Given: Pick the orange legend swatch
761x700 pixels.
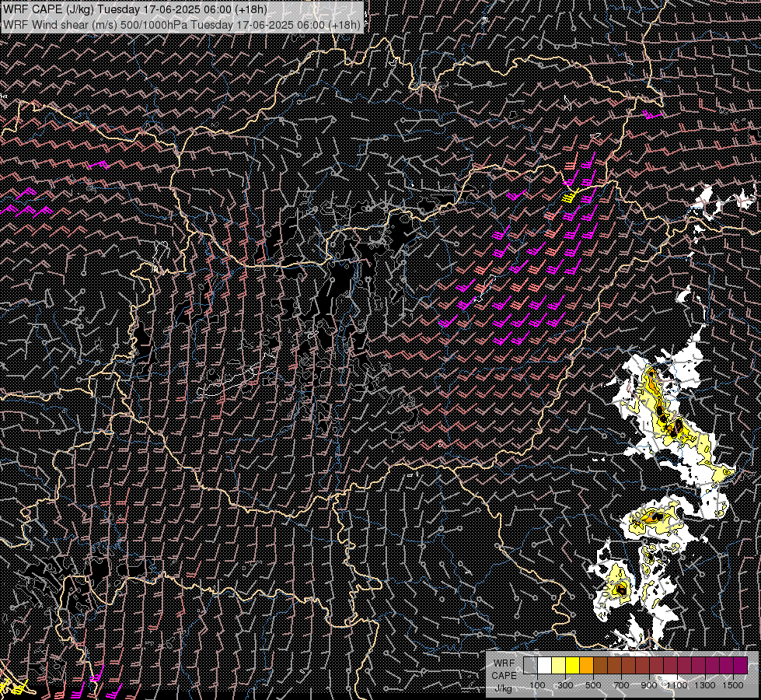Looking at the screenshot, I should coord(586,666).
